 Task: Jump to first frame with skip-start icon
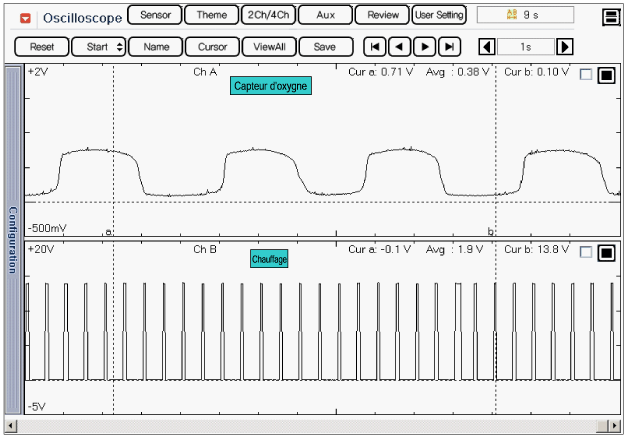pyautogui.click(x=374, y=47)
